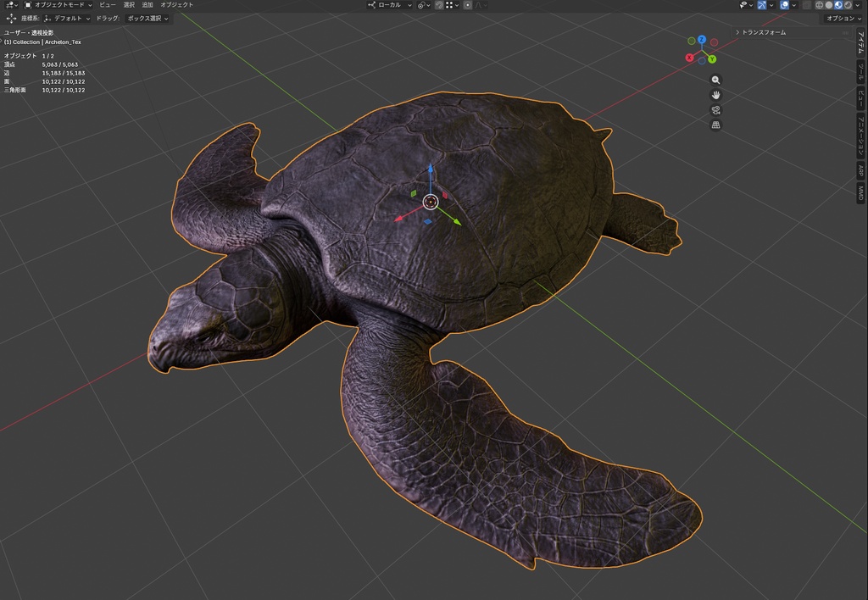Open the gizmo options dropdown arrow
868x600 pixels.
pos(771,5)
